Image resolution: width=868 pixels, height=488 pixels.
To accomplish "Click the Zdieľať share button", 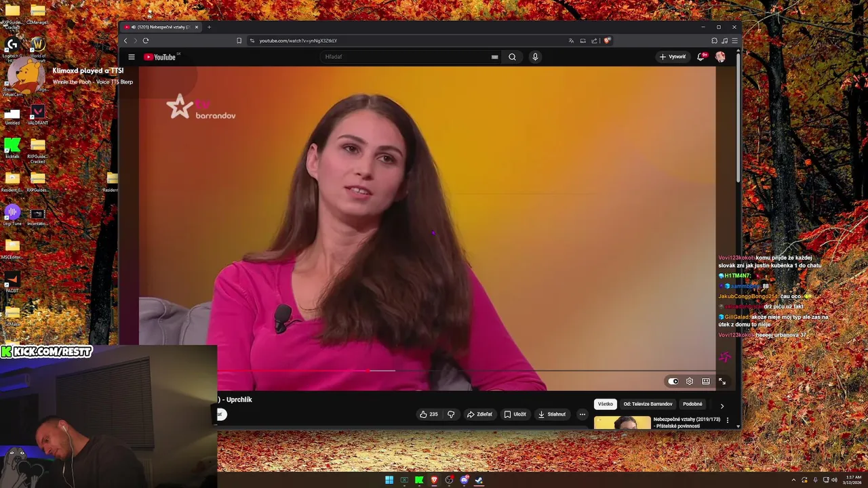I will tap(479, 414).
